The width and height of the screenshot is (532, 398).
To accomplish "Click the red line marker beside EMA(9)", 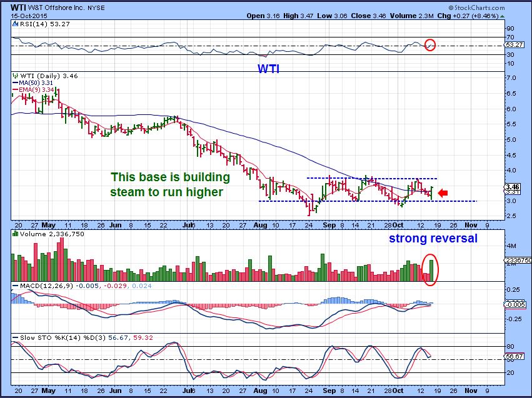I will (x=15, y=89).
